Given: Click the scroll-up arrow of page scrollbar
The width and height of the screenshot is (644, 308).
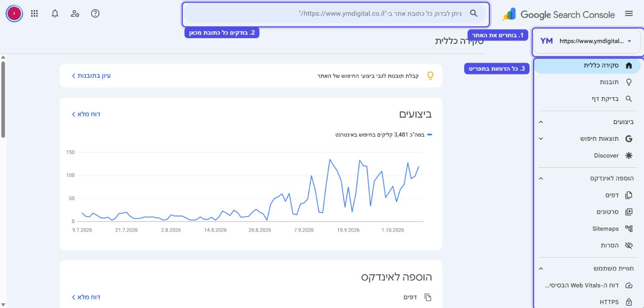Looking at the screenshot, I should pos(3,57).
